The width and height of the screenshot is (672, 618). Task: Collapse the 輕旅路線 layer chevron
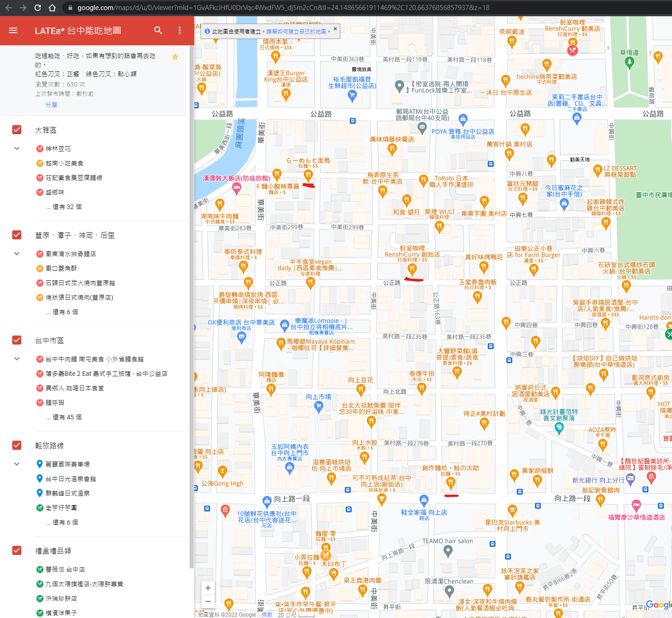click(x=17, y=464)
